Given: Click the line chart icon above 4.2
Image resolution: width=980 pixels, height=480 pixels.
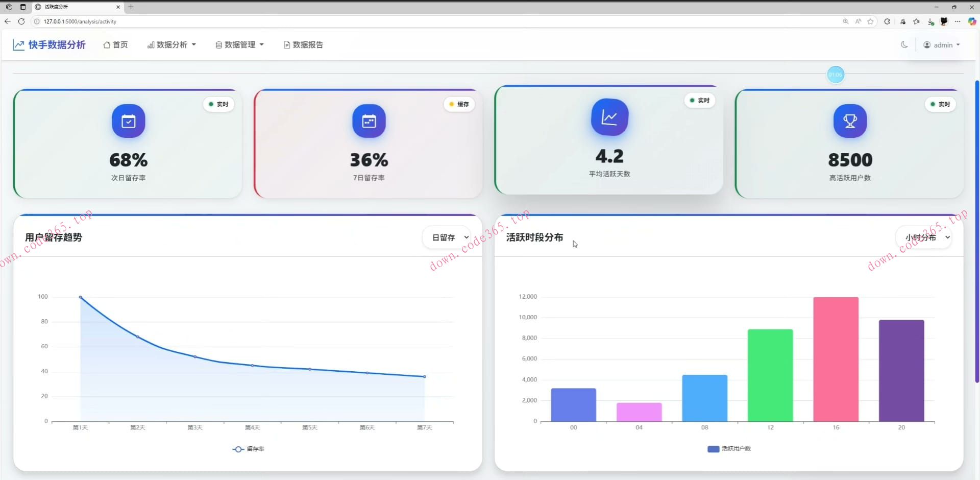Looking at the screenshot, I should (x=609, y=117).
